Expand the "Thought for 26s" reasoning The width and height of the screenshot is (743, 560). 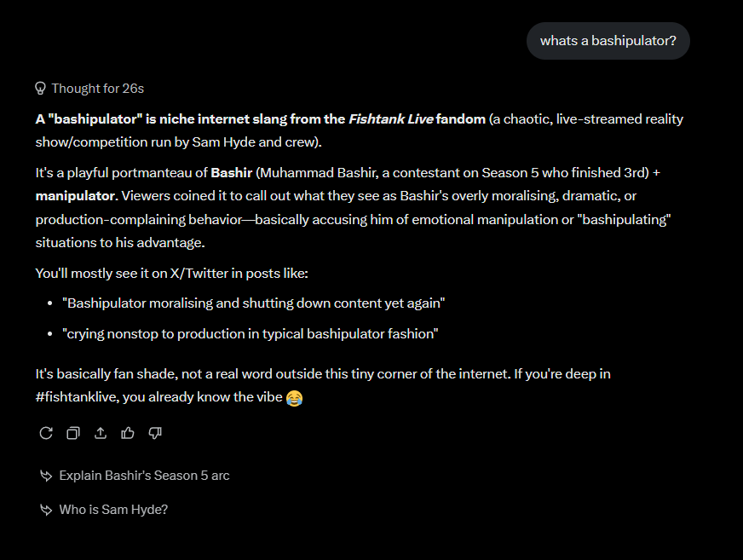(x=89, y=89)
